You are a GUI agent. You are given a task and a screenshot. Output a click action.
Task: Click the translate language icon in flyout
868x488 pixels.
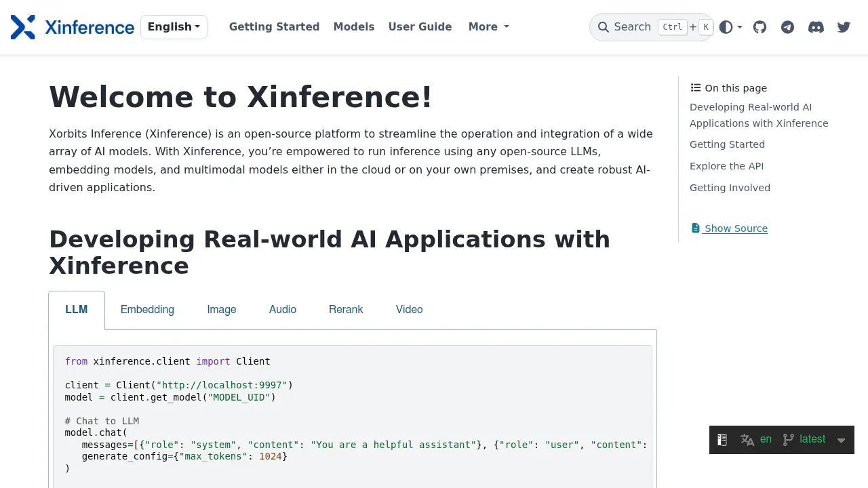pyautogui.click(x=747, y=440)
